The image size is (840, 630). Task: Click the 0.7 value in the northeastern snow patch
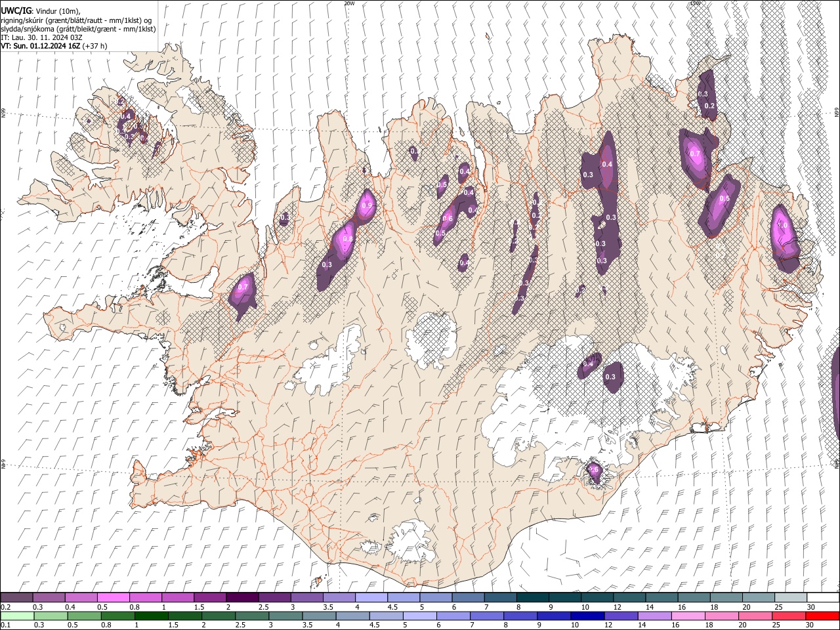point(696,154)
